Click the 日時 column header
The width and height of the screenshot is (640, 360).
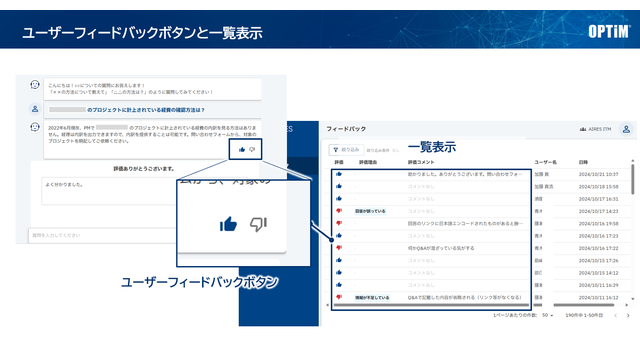pyautogui.click(x=583, y=162)
